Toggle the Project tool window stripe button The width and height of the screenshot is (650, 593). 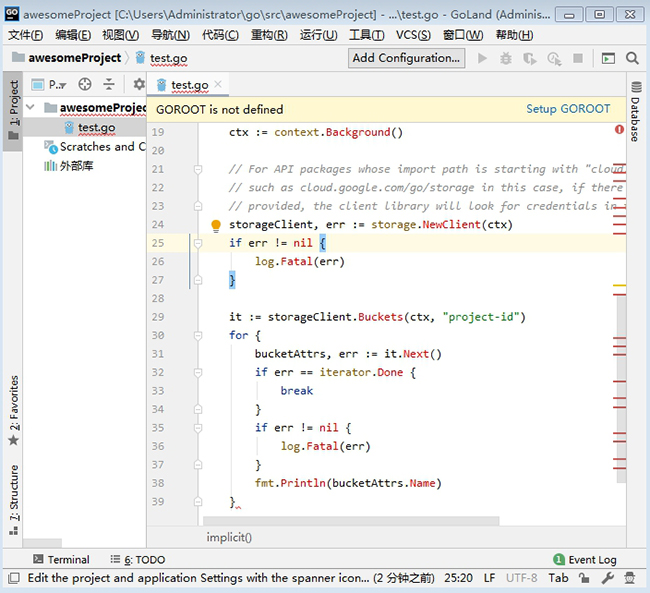[13, 111]
